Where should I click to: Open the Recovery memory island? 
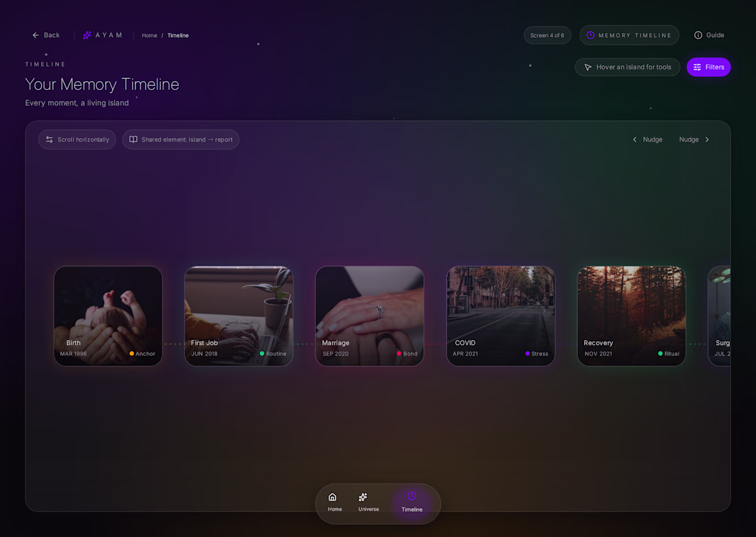click(631, 316)
